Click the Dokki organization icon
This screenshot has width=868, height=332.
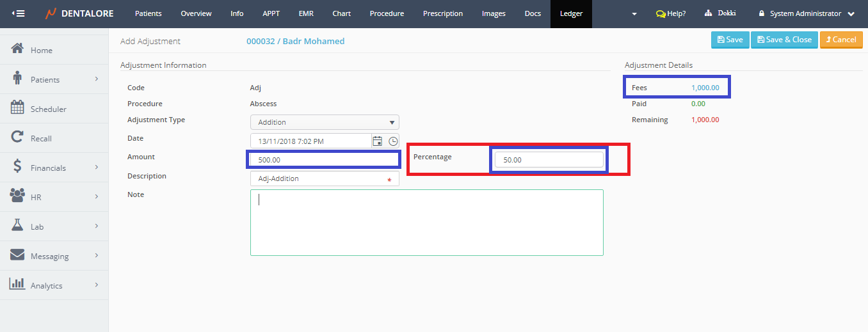pyautogui.click(x=709, y=13)
